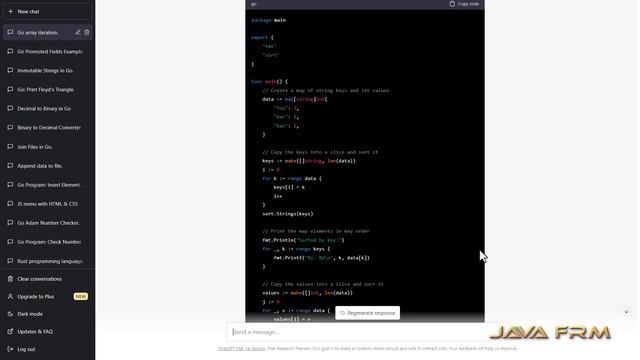The height and width of the screenshot is (360, 640).
Task: Open Go Adam Number Checker chat
Action: (47, 223)
